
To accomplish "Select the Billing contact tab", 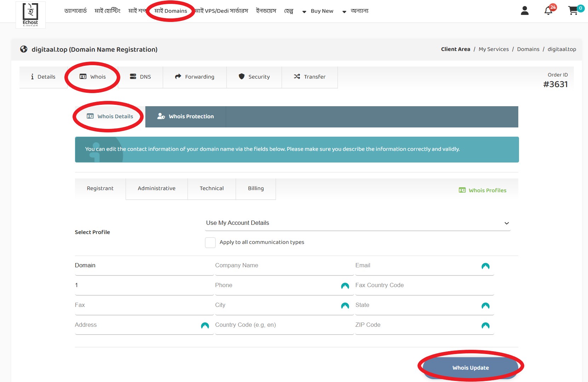I will pos(256,188).
